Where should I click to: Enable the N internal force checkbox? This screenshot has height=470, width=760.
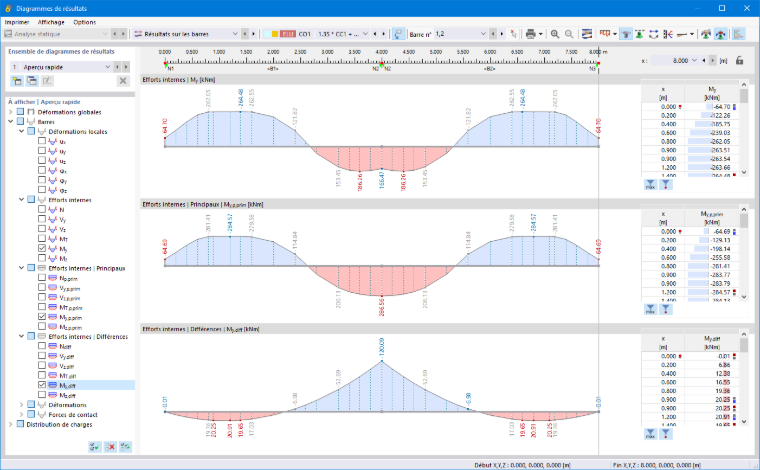click(42, 209)
